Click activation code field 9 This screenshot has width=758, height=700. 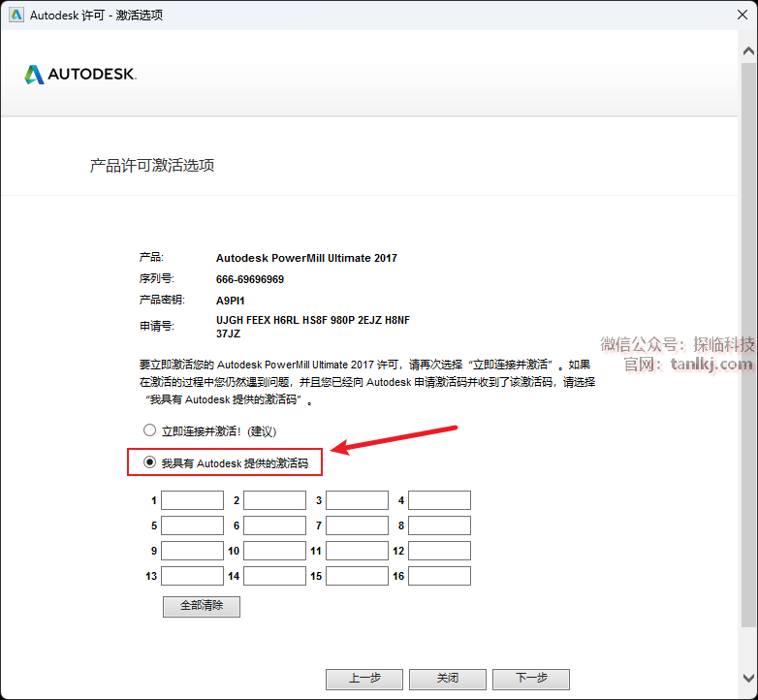(x=192, y=551)
